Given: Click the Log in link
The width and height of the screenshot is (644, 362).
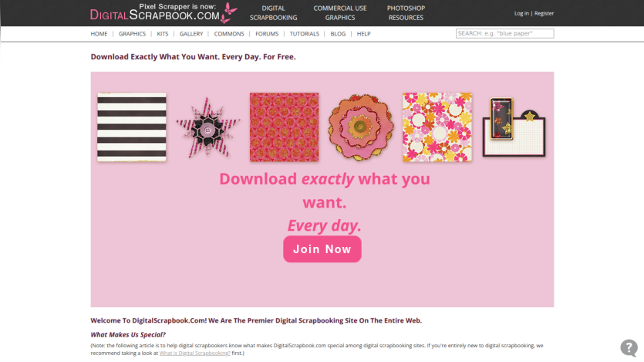Looking at the screenshot, I should click(x=521, y=13).
